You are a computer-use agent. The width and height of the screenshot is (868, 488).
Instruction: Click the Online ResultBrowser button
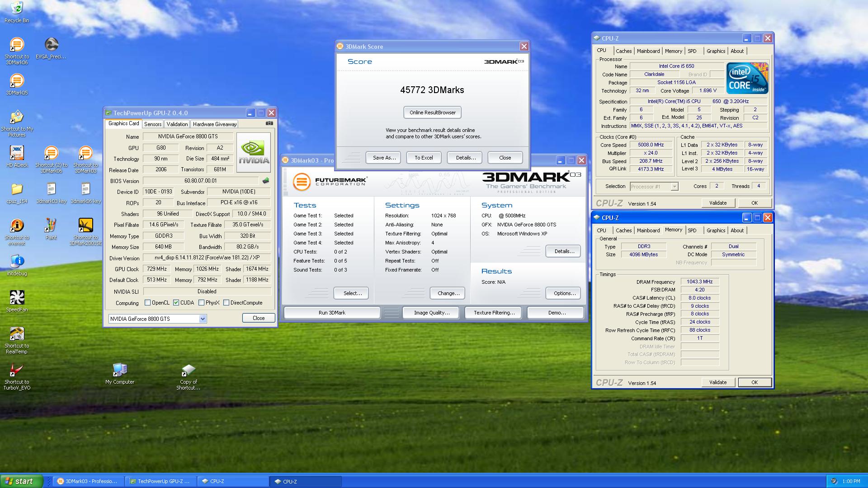(x=432, y=113)
